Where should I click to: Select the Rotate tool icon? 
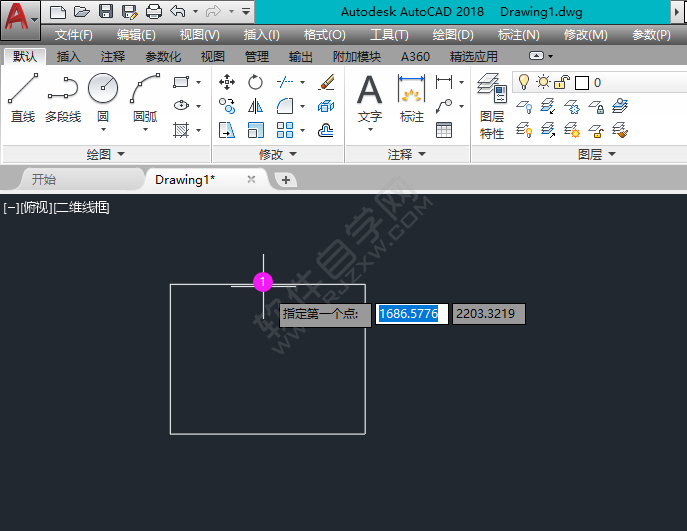[x=255, y=82]
